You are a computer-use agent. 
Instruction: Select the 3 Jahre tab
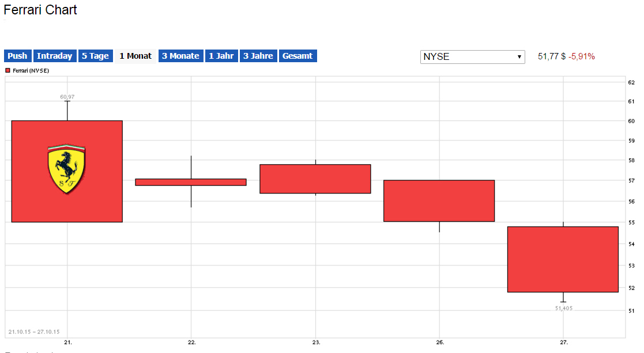click(x=258, y=56)
